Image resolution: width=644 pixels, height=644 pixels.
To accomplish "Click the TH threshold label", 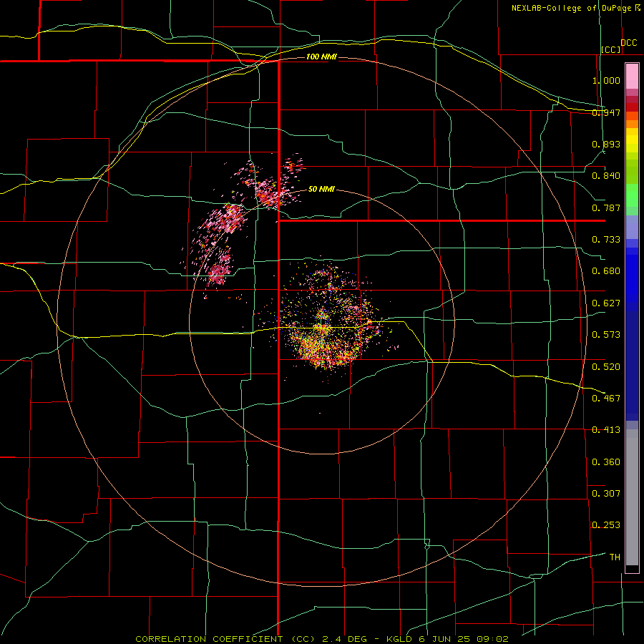I will pos(615,557).
